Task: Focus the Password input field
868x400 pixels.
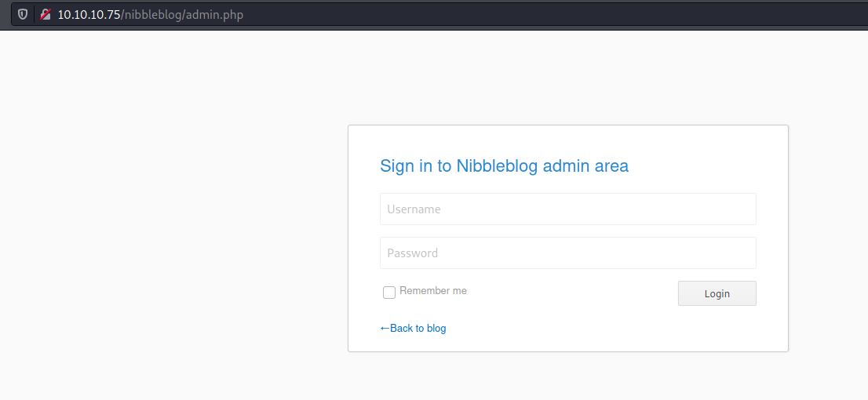Action: coord(568,253)
